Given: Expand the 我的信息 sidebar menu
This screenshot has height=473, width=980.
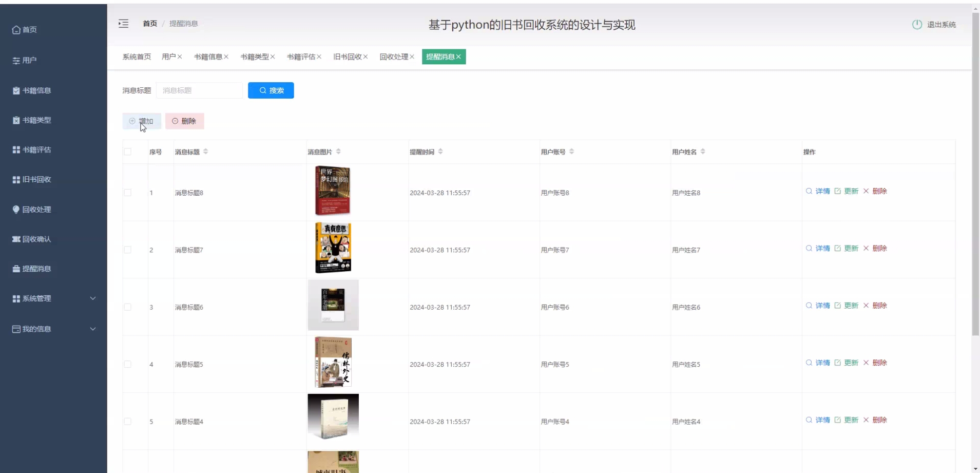Looking at the screenshot, I should click(53, 329).
